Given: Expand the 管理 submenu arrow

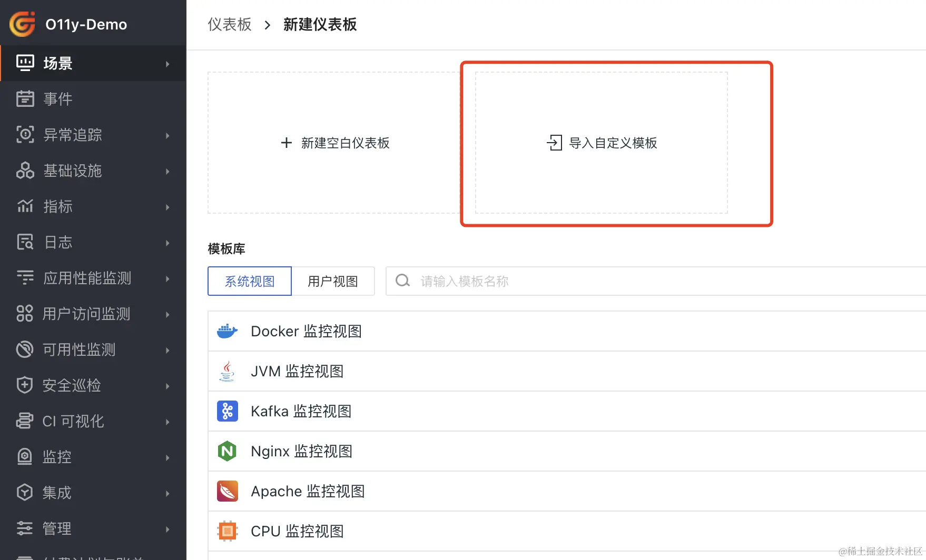Looking at the screenshot, I should [168, 529].
